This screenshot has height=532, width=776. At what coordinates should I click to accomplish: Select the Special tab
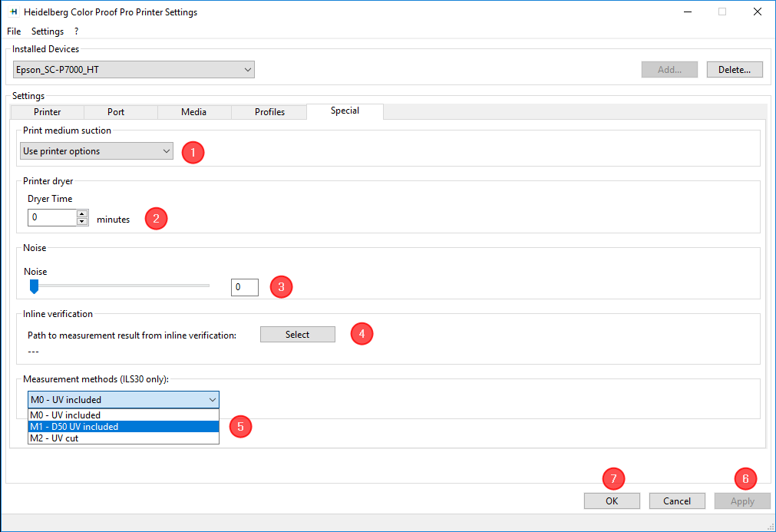tap(345, 111)
